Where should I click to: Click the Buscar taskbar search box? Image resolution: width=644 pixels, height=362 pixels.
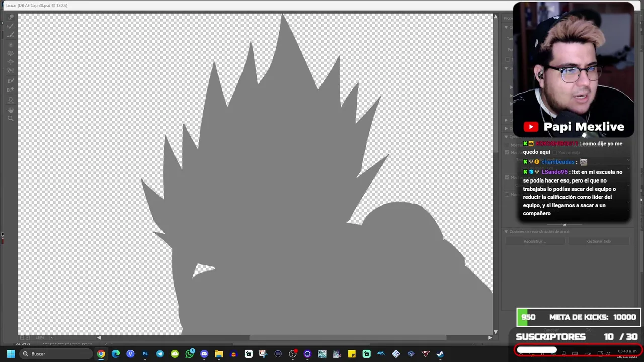(x=56, y=354)
